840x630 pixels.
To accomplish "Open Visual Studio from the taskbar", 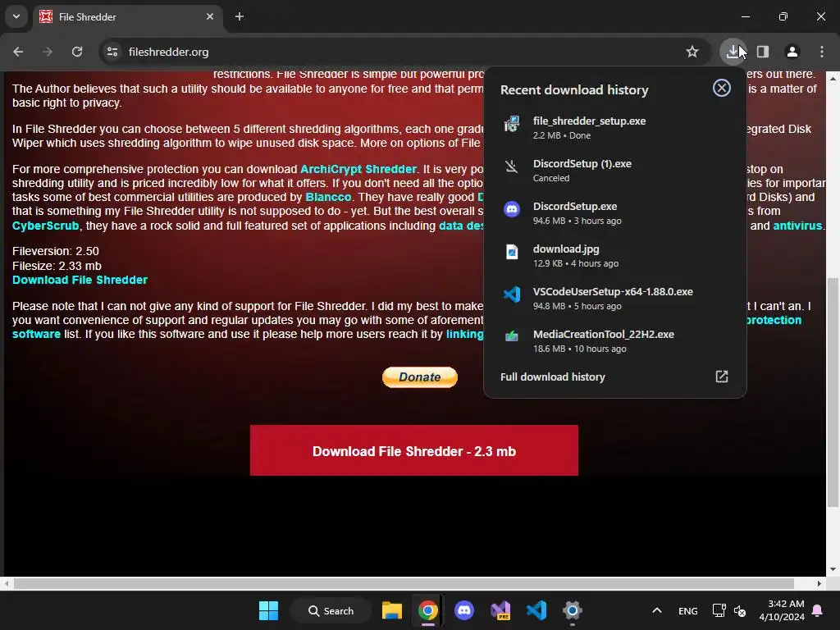I will pos(500,610).
